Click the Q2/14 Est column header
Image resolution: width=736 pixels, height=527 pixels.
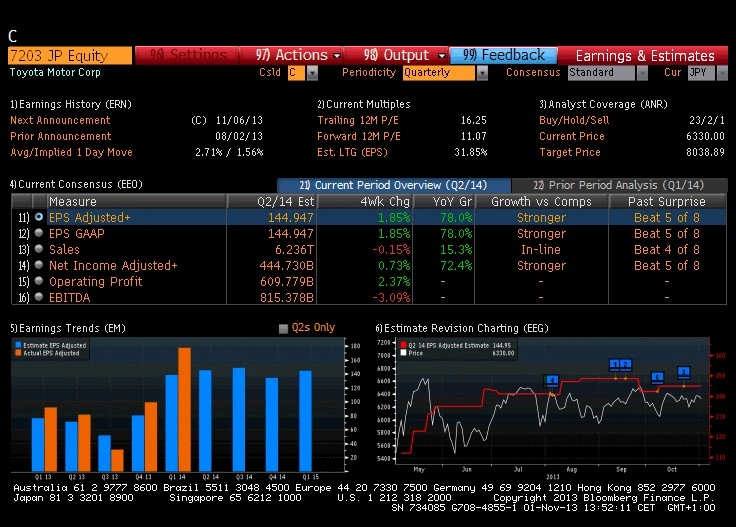(272, 202)
